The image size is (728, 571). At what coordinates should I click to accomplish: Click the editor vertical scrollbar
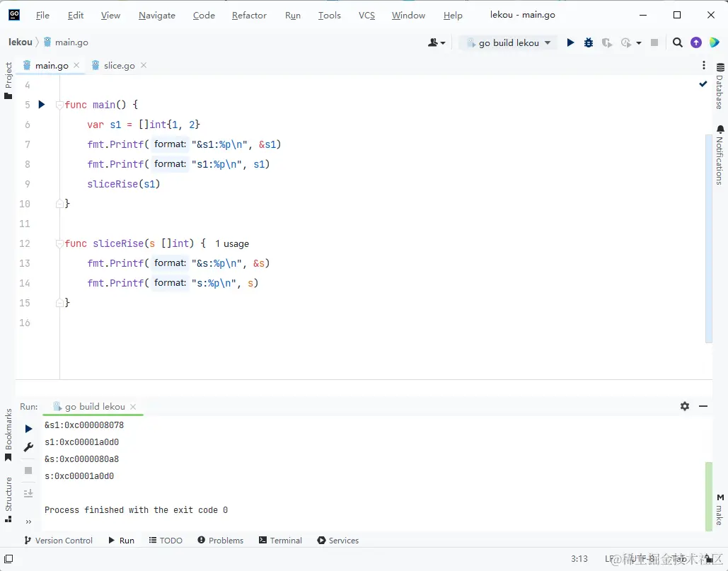click(708, 238)
